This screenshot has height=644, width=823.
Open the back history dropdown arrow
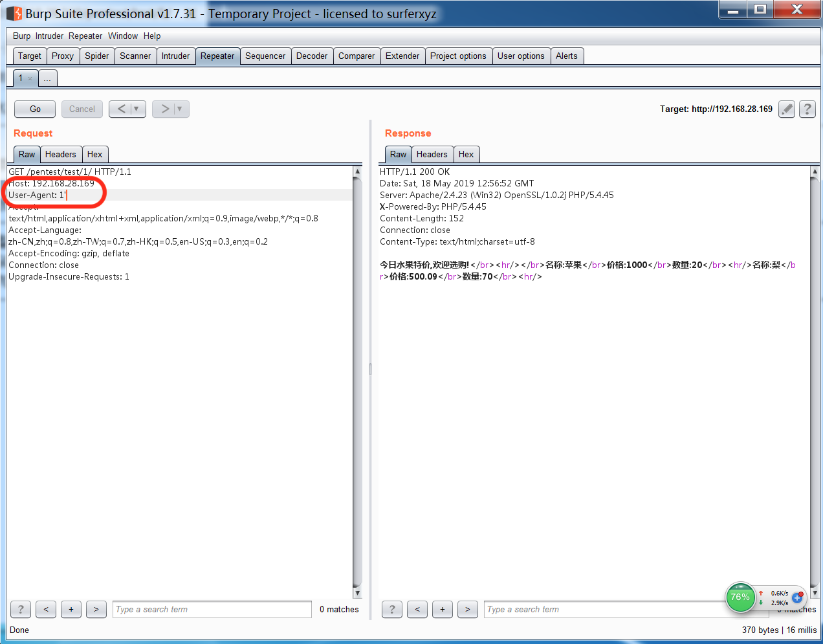click(x=137, y=109)
